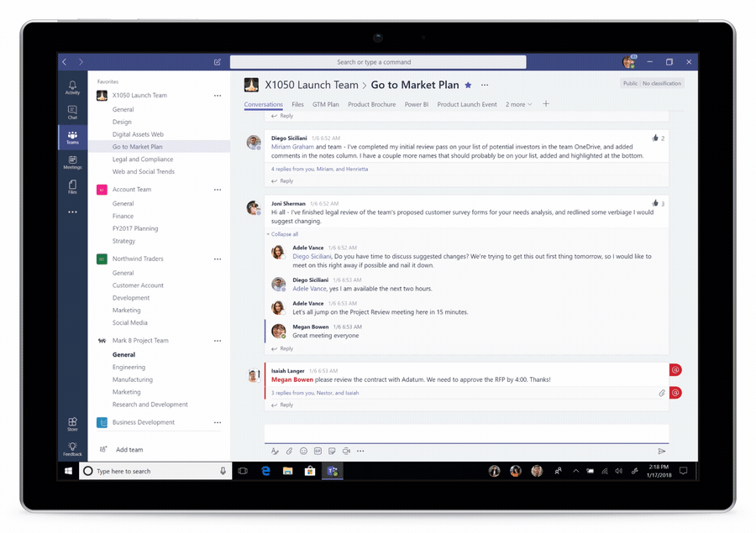Show more apps ellipsis in left rail
The height and width of the screenshot is (533, 756).
(72, 212)
